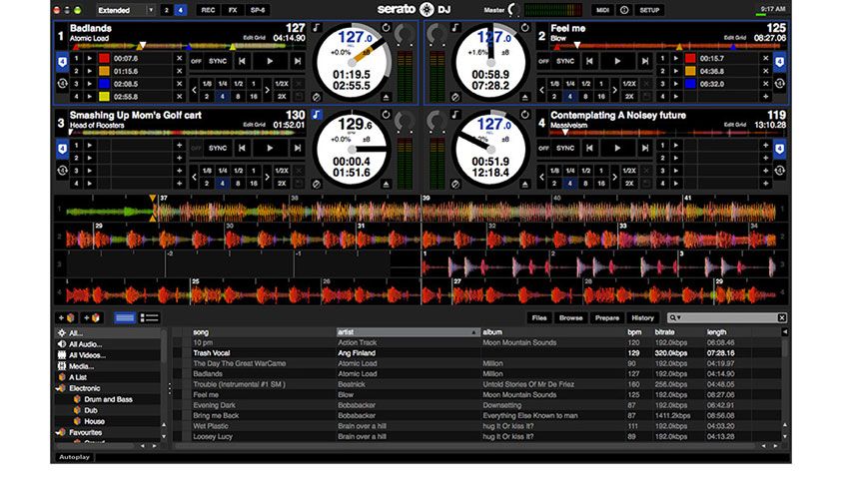Screen dimensions: 849x504
Task: Click the red cue color swatch on deck 1
Action: (104, 59)
